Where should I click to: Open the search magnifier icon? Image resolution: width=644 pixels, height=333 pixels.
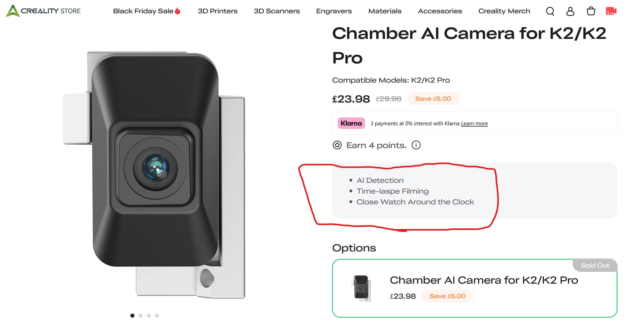(x=550, y=11)
